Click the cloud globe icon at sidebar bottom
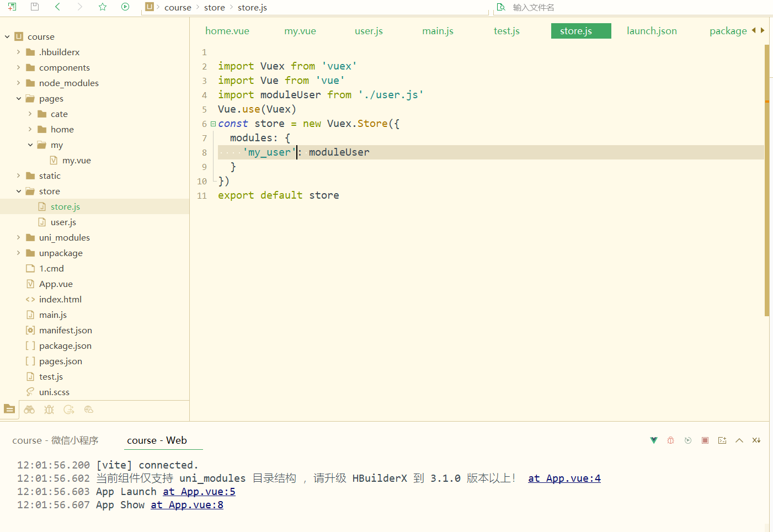The image size is (773, 532). [x=89, y=409]
